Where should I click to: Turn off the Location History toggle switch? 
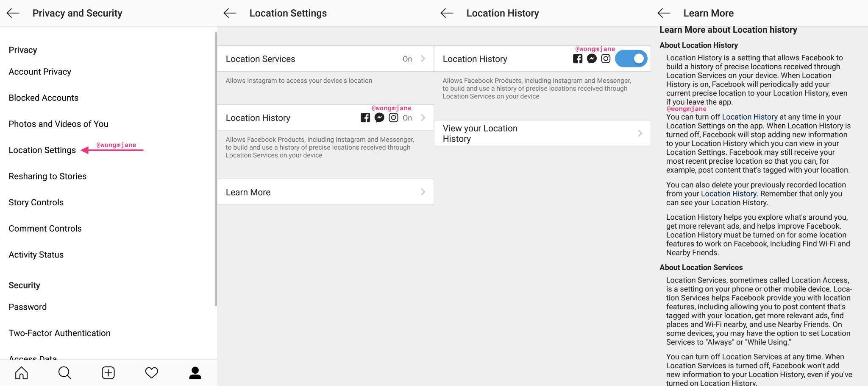click(631, 59)
